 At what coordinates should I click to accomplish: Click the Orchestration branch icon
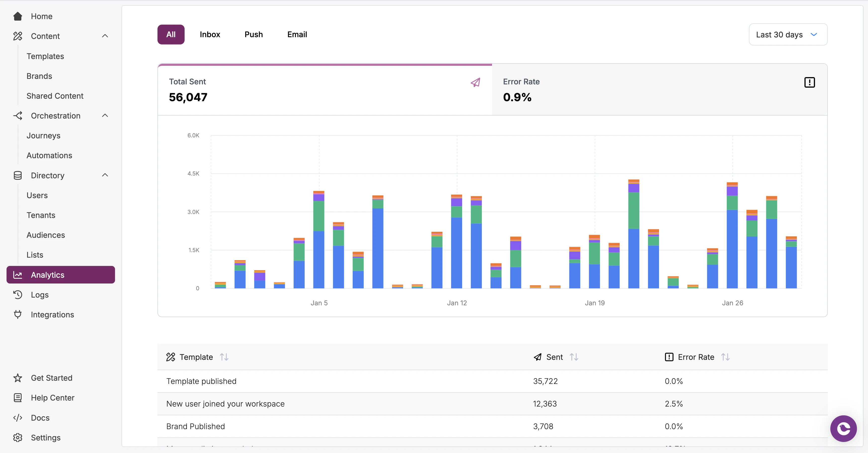[18, 116]
